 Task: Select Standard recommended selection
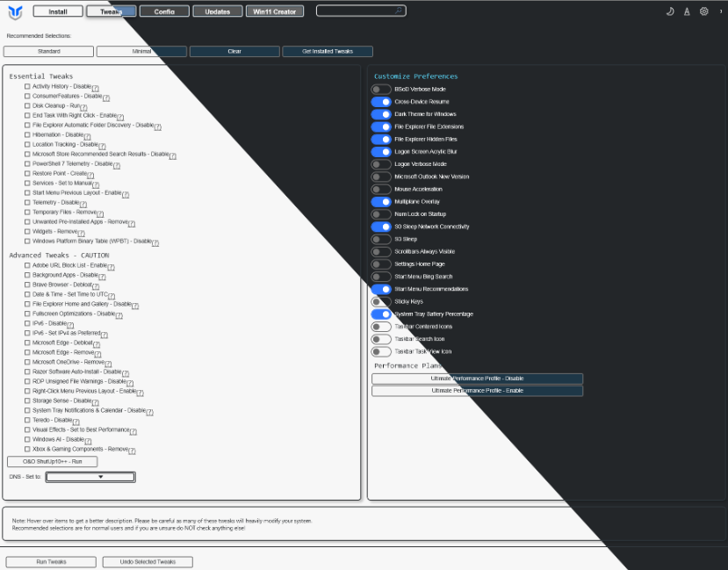[49, 52]
